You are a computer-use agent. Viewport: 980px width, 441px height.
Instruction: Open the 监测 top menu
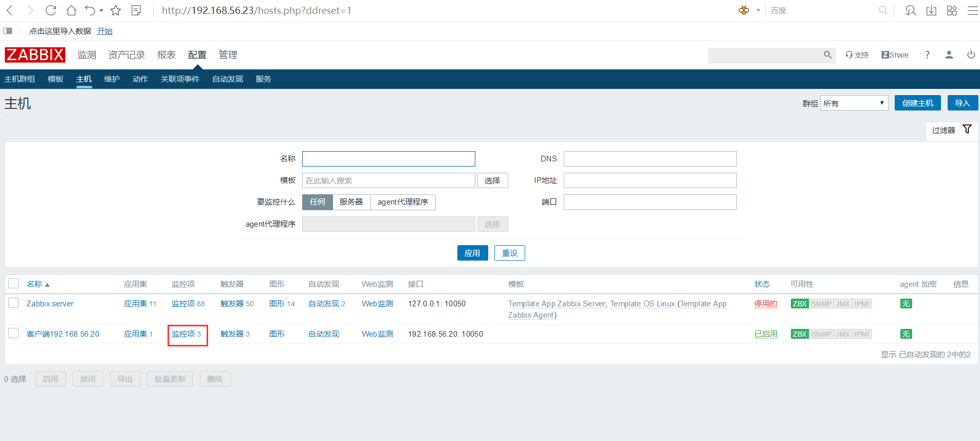(x=87, y=55)
